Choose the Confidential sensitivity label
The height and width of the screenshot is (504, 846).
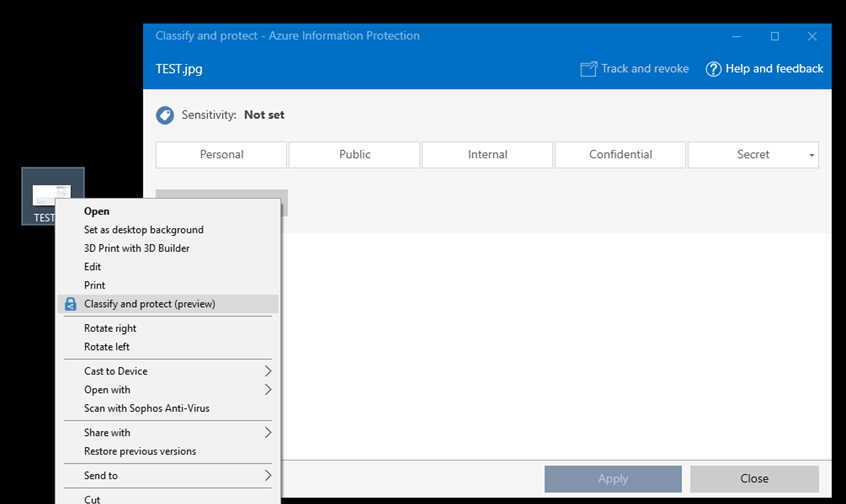click(x=620, y=154)
